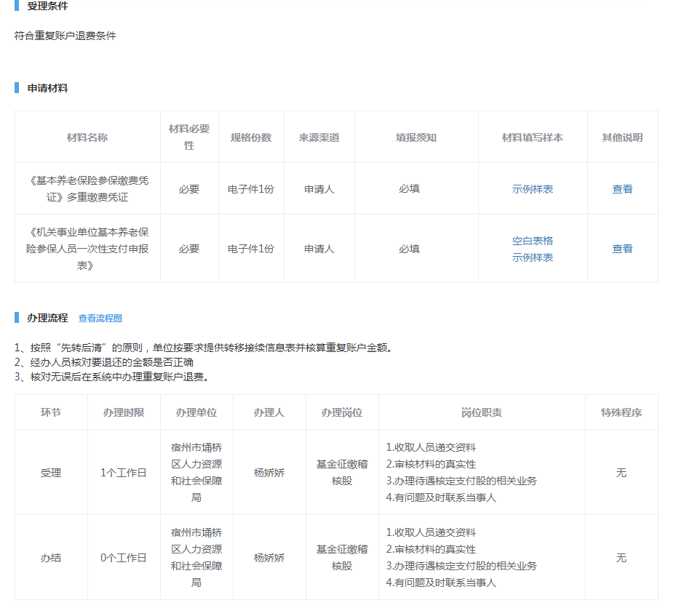Select the 办结 stage cell

[51, 558]
